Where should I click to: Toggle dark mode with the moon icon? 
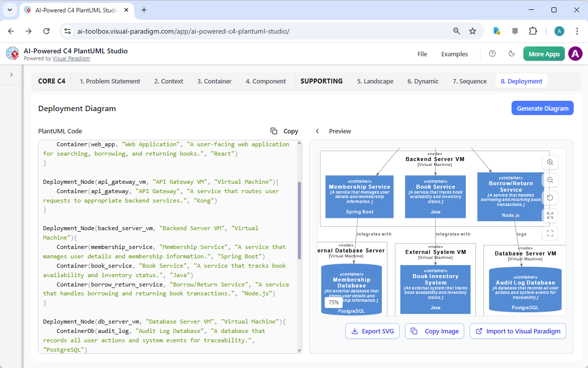[512, 53]
